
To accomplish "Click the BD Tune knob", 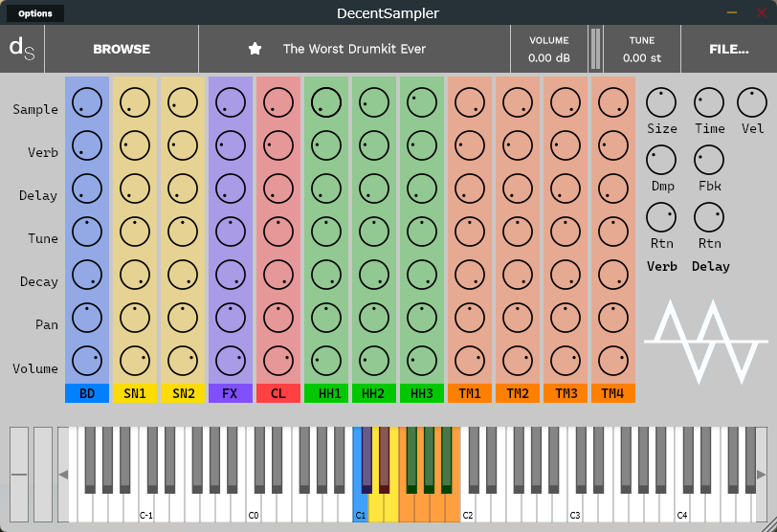I will click(87, 232).
